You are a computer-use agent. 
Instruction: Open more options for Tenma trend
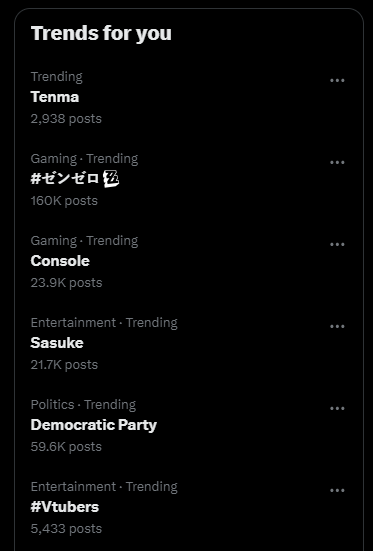pos(337,80)
